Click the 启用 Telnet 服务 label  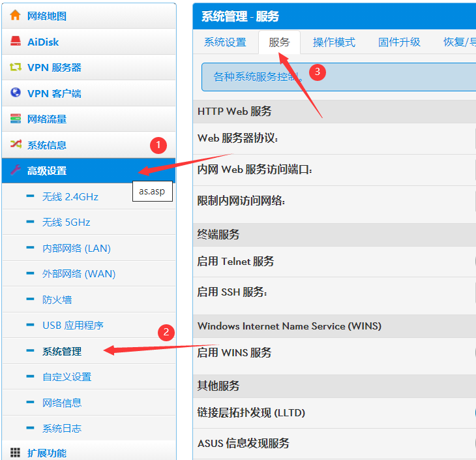tap(235, 261)
